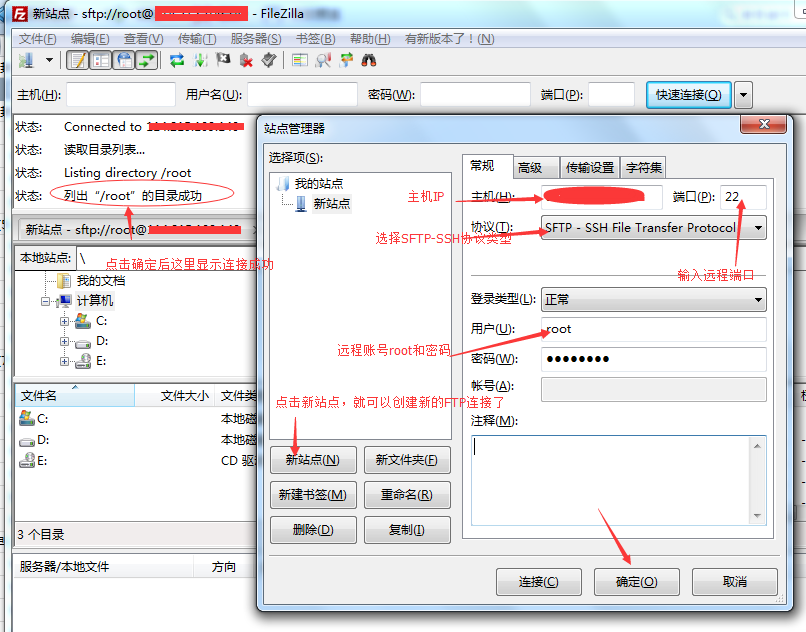Open the 传输设置 tab
Image resolution: width=806 pixels, height=632 pixels.
click(590, 168)
